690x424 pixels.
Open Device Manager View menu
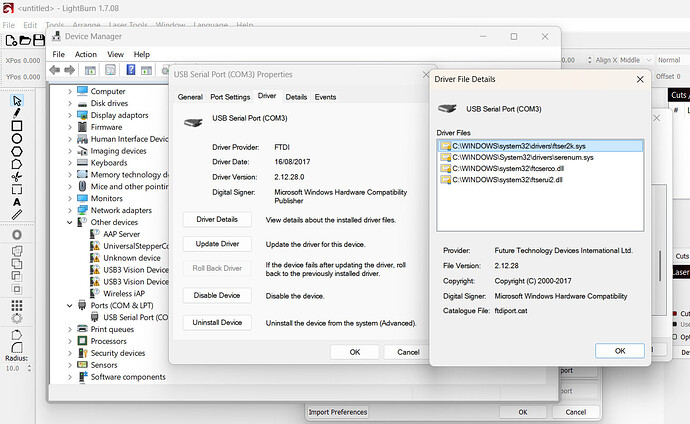pos(115,54)
